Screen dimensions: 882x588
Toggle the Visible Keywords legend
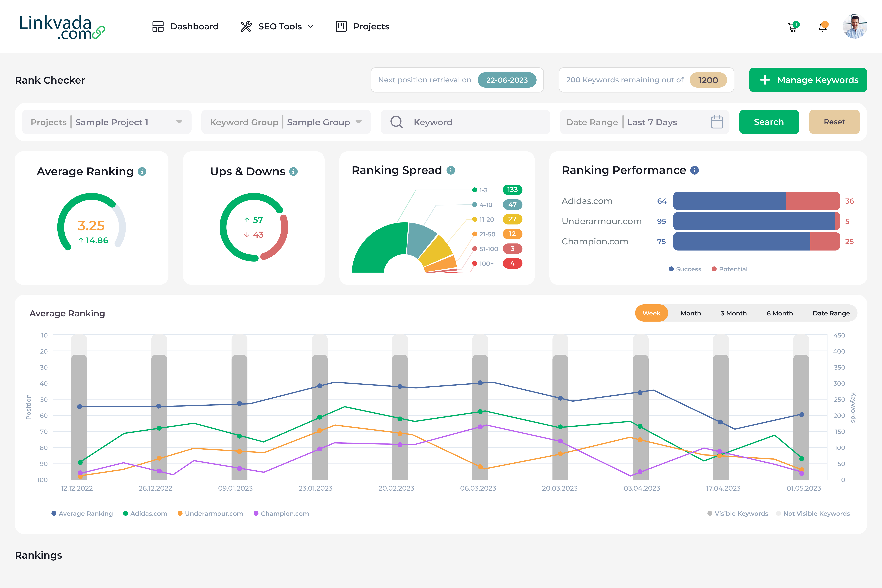738,513
